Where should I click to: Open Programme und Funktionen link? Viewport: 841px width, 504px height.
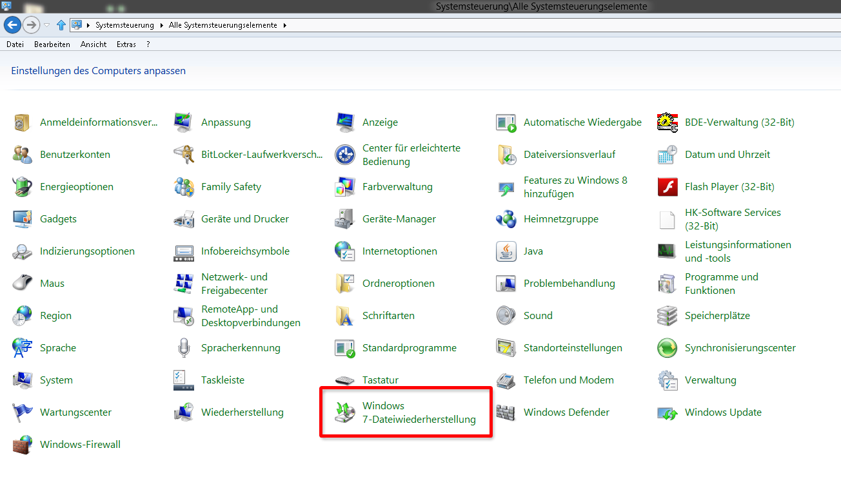[x=722, y=284]
